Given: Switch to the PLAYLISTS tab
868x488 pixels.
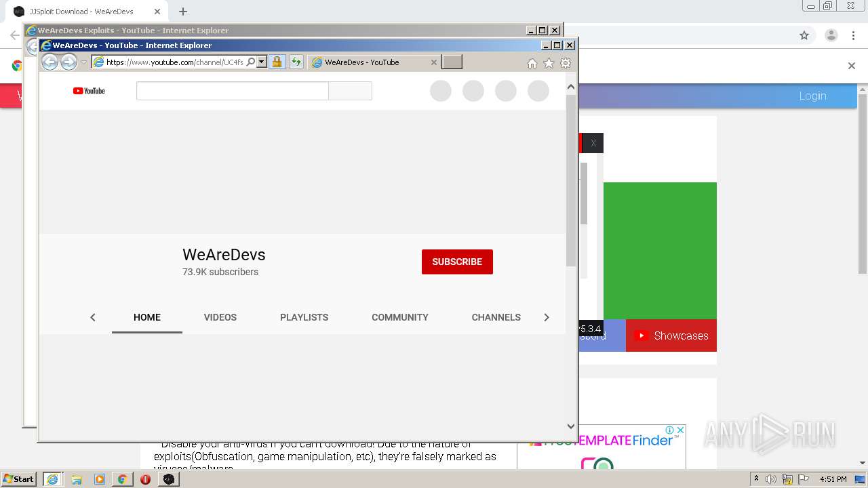Looking at the screenshot, I should (304, 317).
